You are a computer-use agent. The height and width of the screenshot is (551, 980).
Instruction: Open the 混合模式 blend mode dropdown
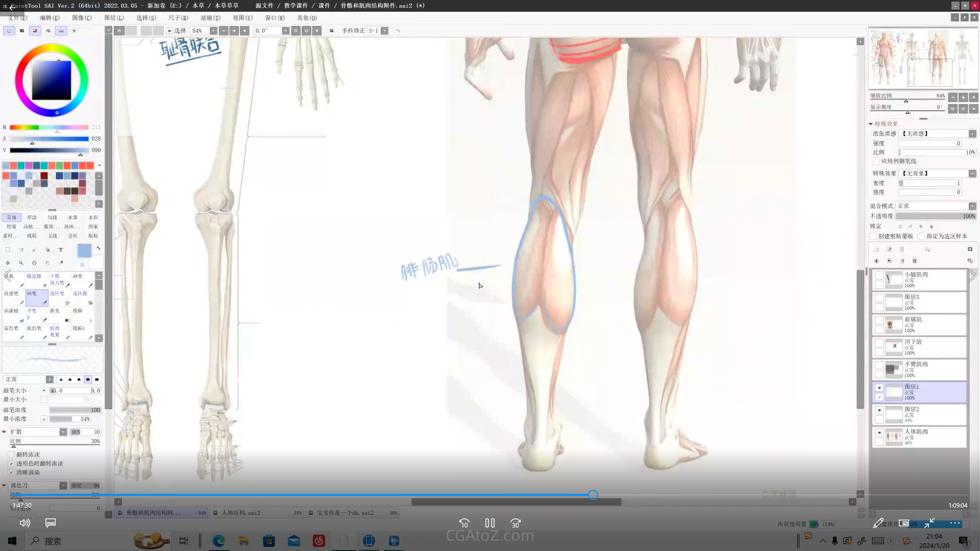pos(972,206)
